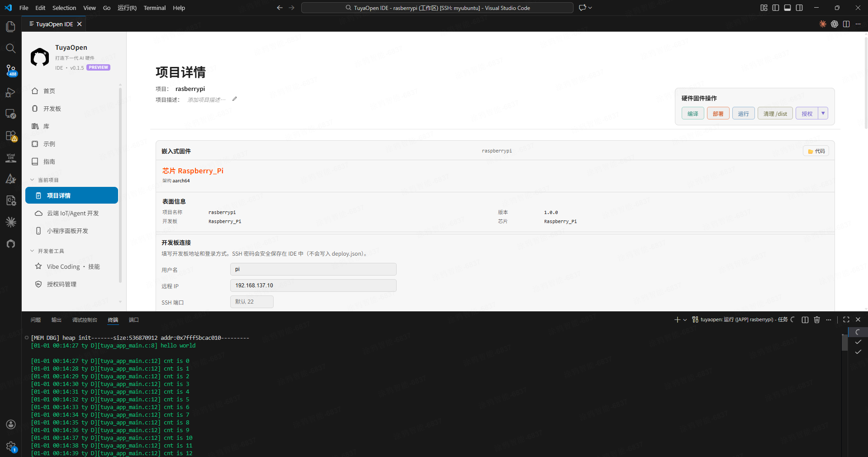Go forward with navigation arrow

click(291, 8)
